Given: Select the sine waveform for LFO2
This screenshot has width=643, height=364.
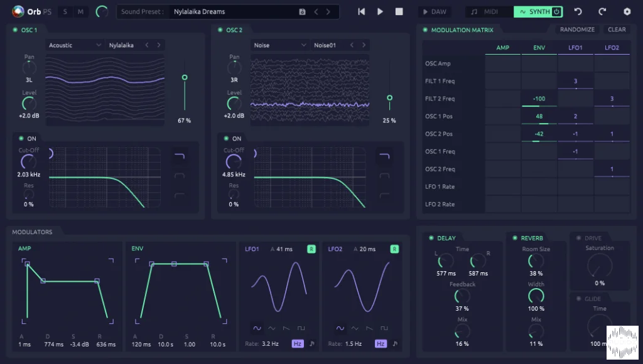Looking at the screenshot, I should [x=340, y=328].
